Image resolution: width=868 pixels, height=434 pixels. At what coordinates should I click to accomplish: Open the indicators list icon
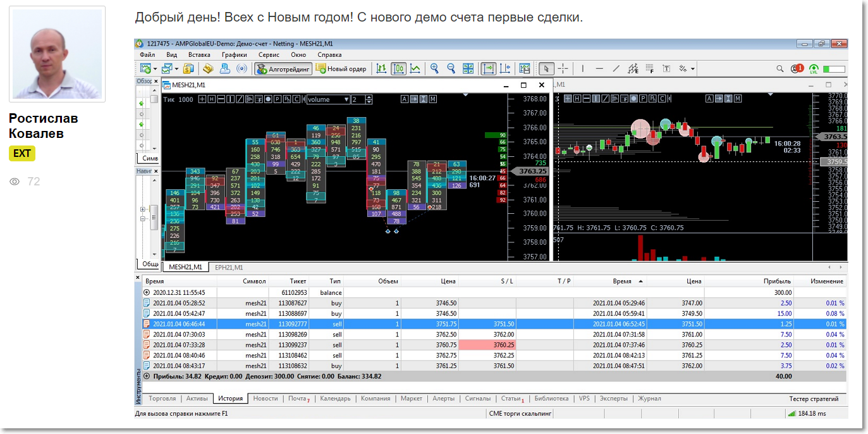524,68
